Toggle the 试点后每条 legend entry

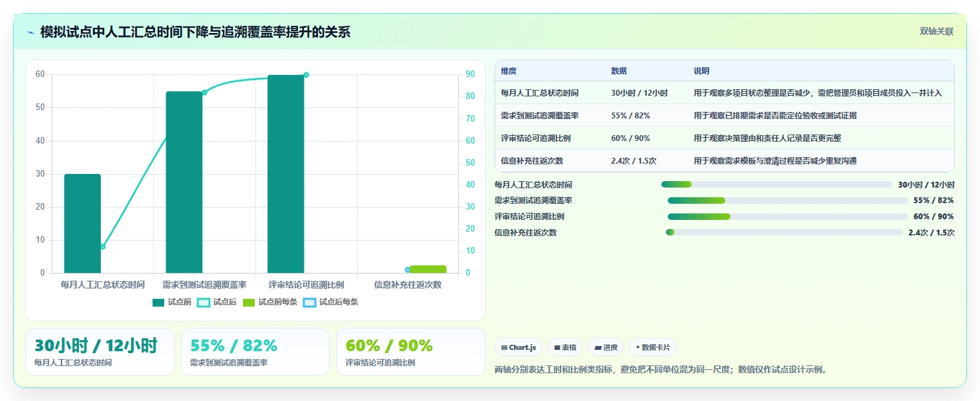(x=330, y=302)
